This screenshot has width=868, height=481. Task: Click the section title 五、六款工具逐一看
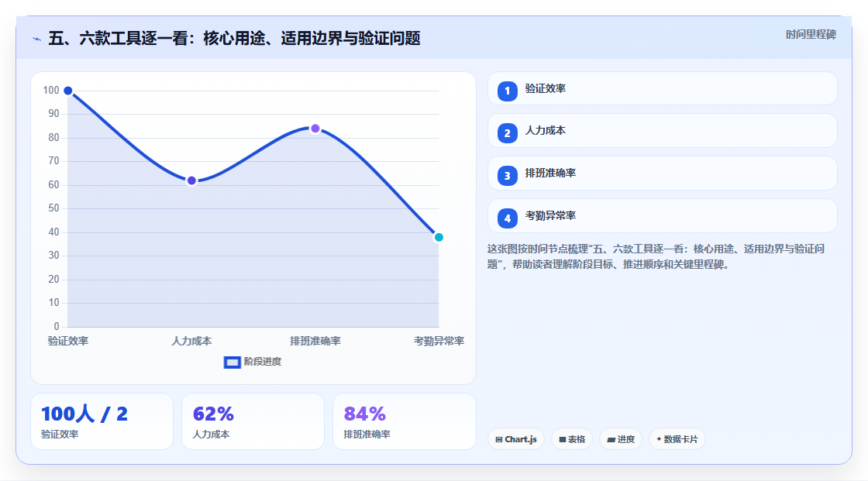(234, 39)
